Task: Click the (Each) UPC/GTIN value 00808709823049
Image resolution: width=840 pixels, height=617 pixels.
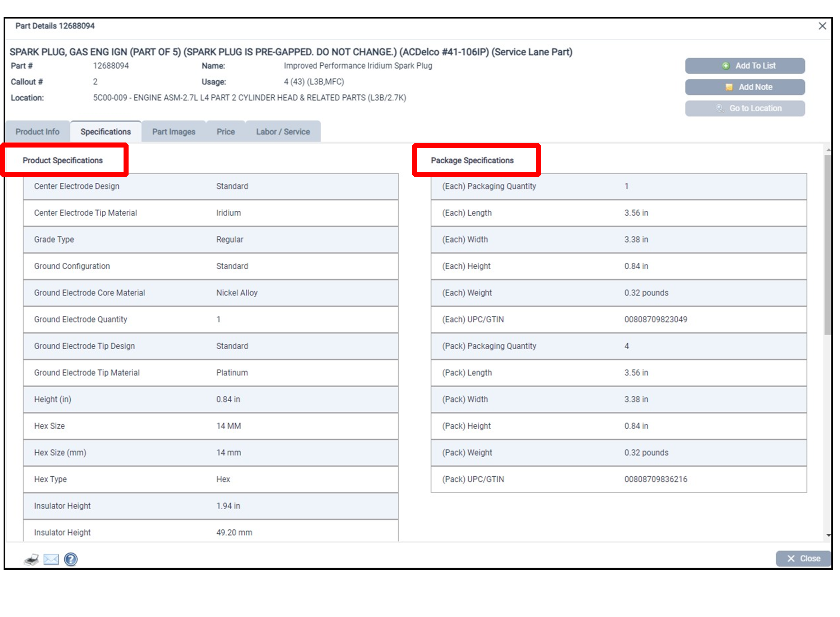Action: point(655,319)
